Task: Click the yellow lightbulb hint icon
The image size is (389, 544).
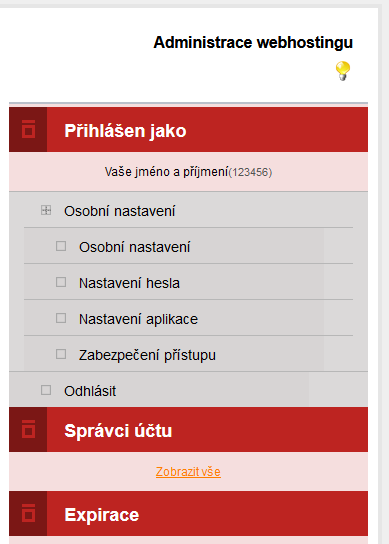Action: [343, 71]
